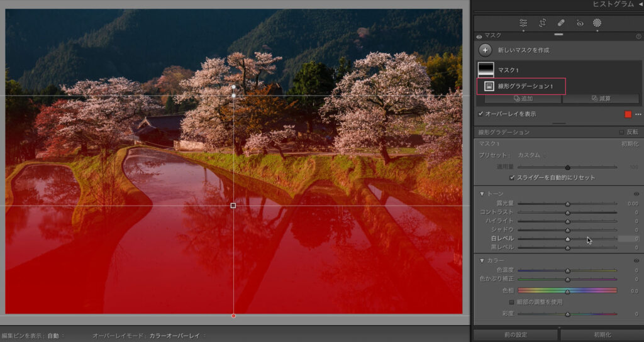Select the Crop overlay tool
This screenshot has width=644, height=342.
[542, 23]
